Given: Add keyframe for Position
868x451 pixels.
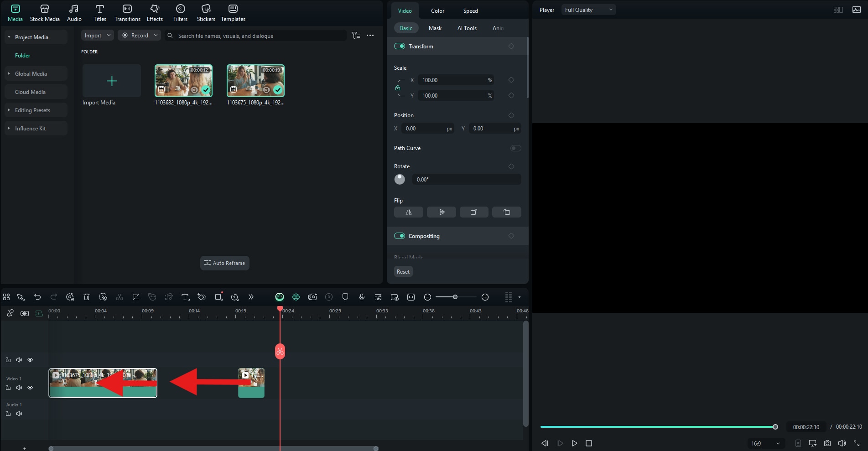Looking at the screenshot, I should click(511, 115).
